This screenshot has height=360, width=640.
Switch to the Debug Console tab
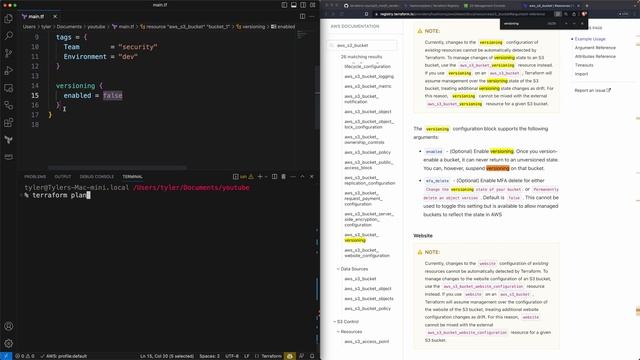(97, 177)
